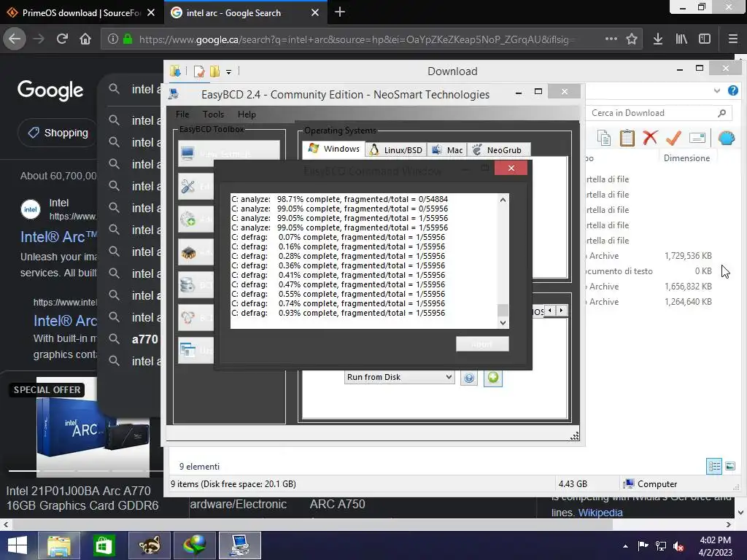Open EasyBCD Help menu
The image size is (747, 560).
[247, 114]
